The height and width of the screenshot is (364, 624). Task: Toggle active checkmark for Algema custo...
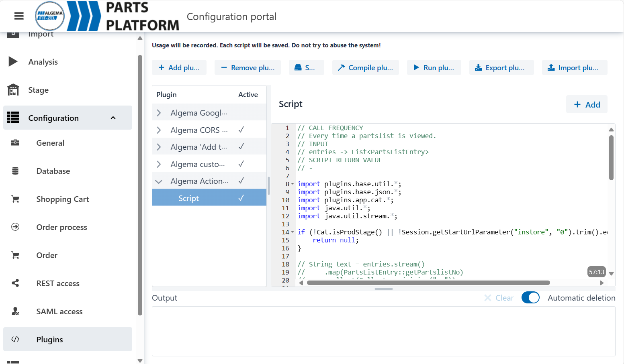click(x=241, y=164)
